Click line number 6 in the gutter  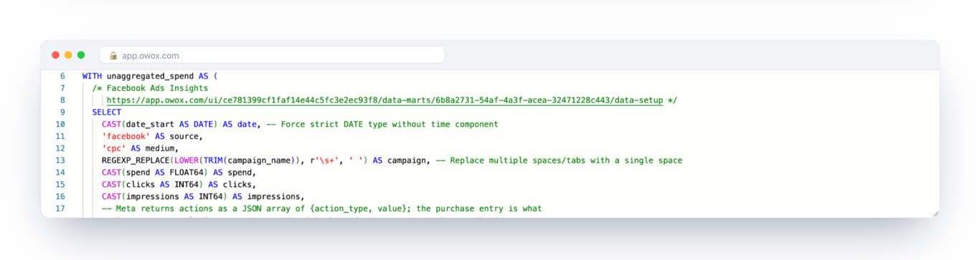(62, 76)
